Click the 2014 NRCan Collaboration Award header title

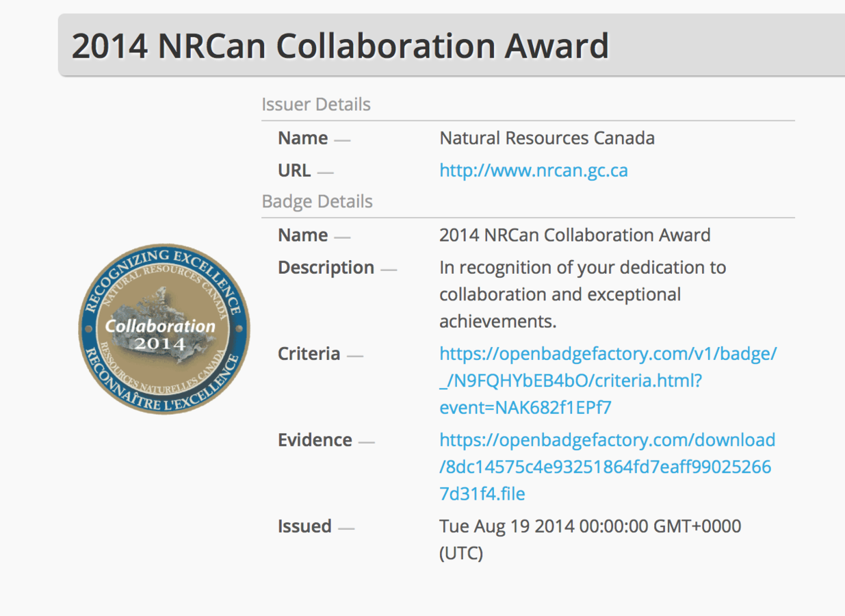(x=340, y=46)
